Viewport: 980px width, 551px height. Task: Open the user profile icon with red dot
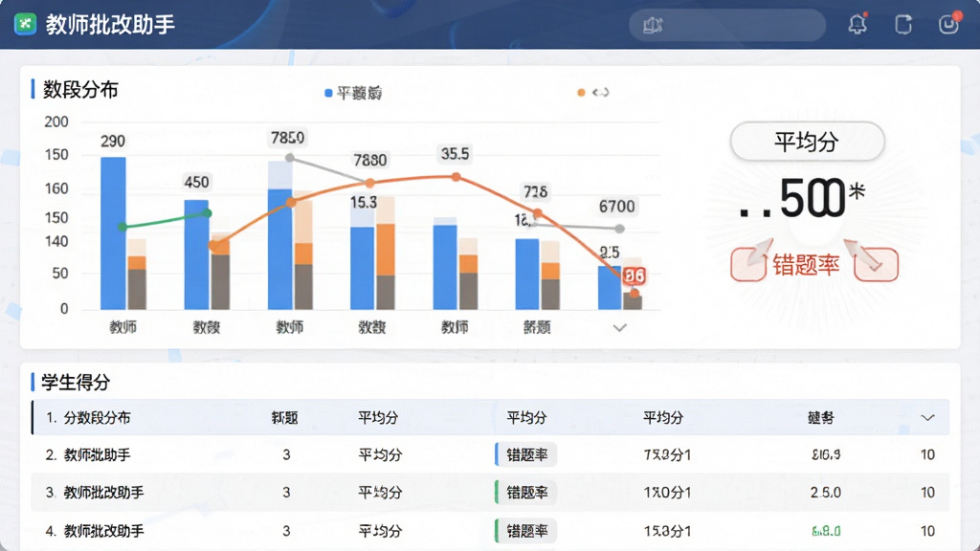[x=948, y=24]
